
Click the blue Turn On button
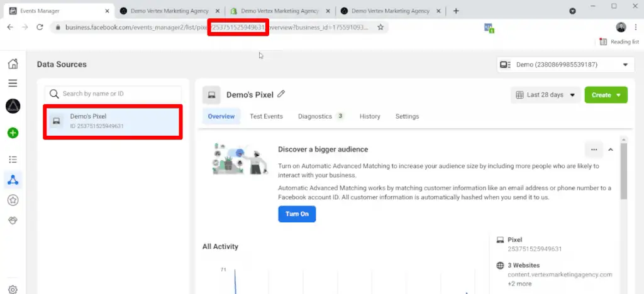(297, 214)
